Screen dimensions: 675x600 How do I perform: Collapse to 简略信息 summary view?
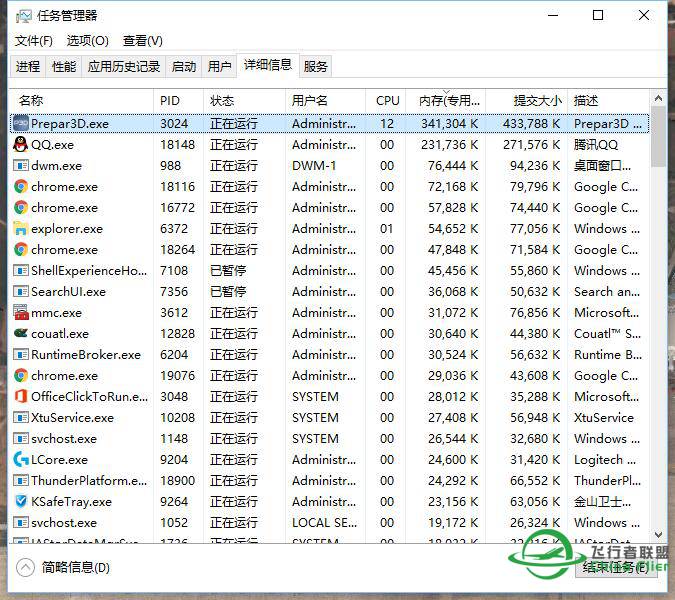[x=63, y=567]
